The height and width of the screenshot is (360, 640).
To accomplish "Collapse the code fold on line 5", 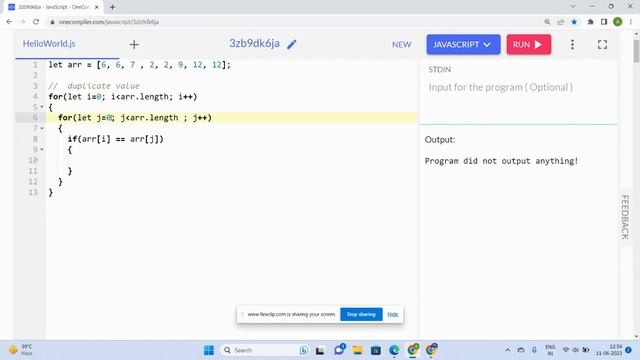I will point(42,107).
